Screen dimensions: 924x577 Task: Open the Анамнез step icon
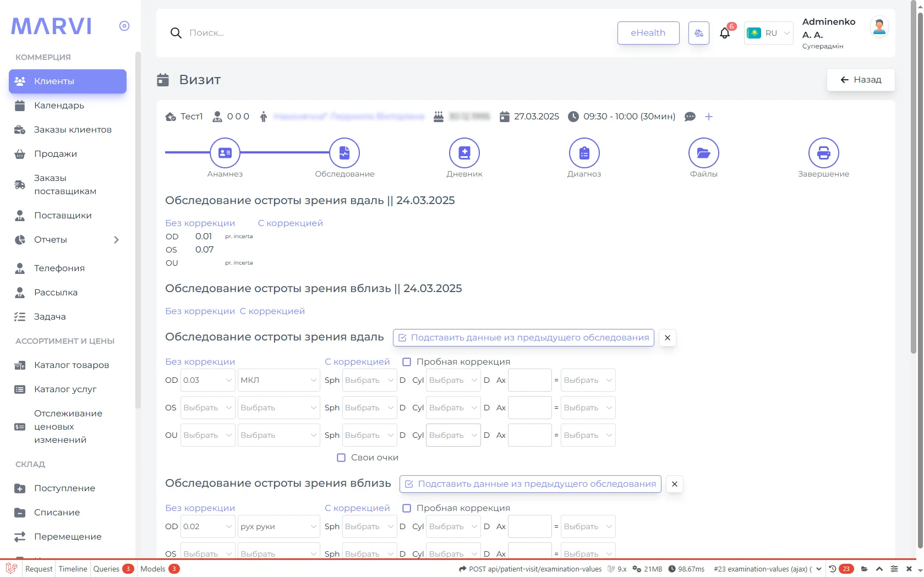point(225,153)
